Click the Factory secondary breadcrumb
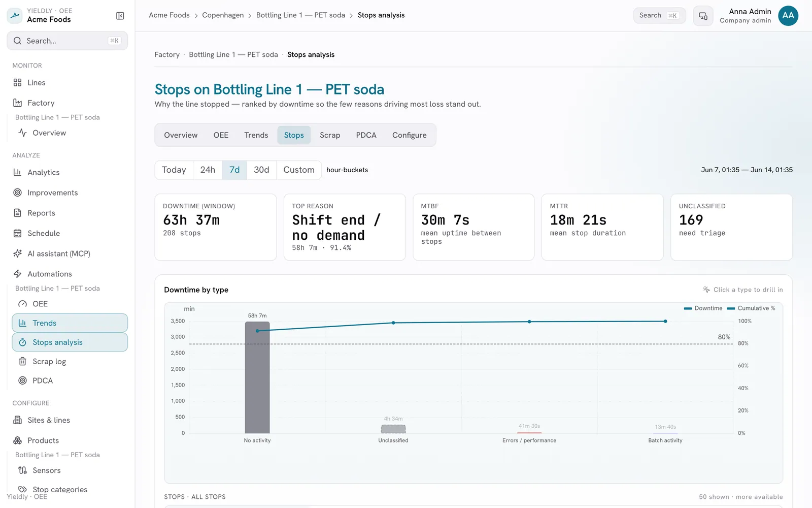The width and height of the screenshot is (812, 508). tap(167, 55)
